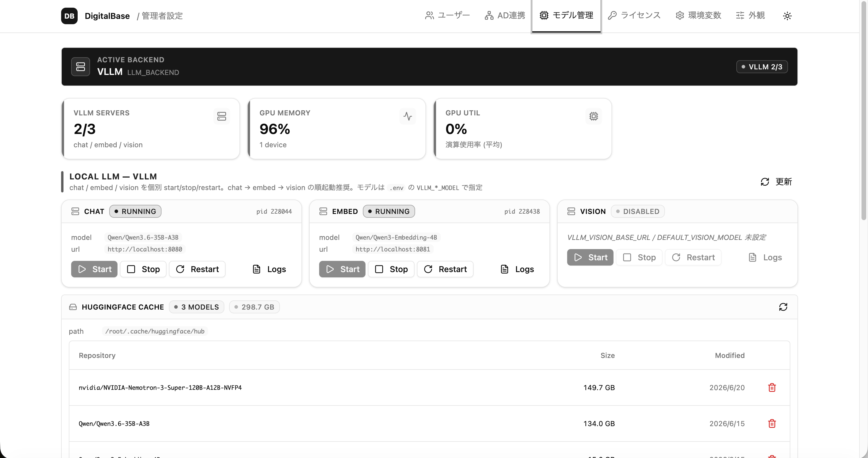Open the 外観 tab
Viewport: 868px width, 458px height.
[750, 15]
